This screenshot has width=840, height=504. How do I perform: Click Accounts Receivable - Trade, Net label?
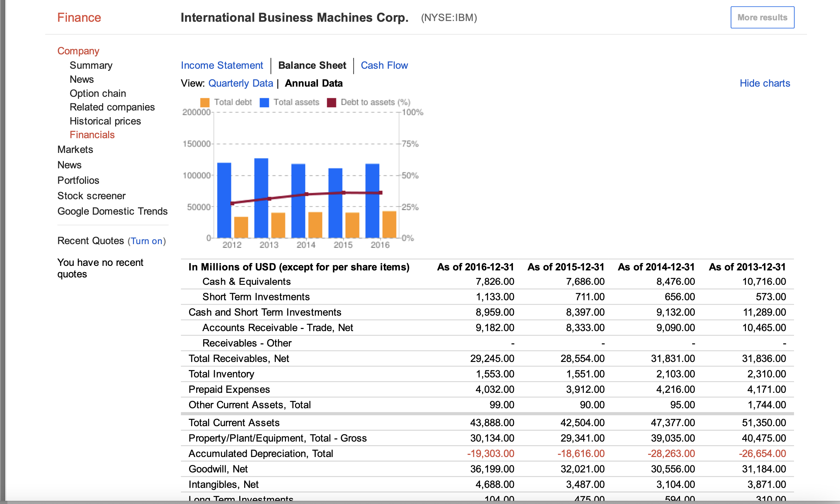278,328
